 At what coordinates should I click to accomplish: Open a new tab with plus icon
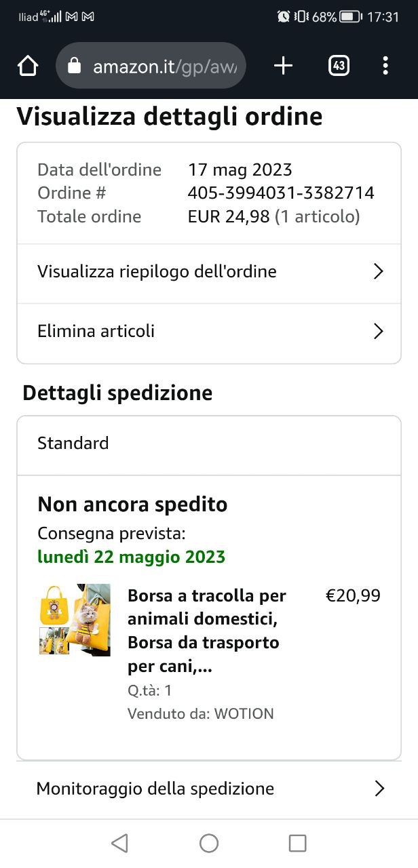pyautogui.click(x=283, y=66)
